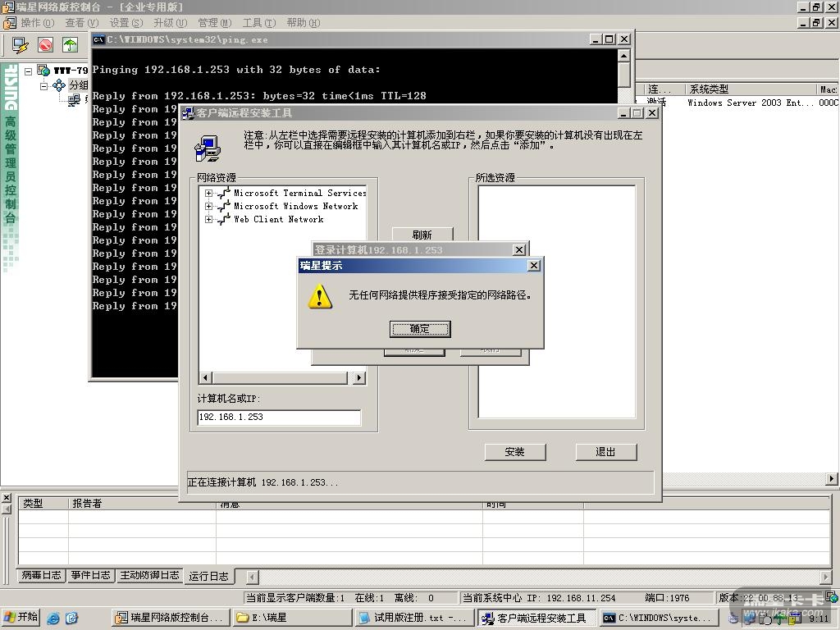The width and height of the screenshot is (840, 630).
Task: Click the Windows Server 2003 Ent... list cell
Action: click(750, 103)
